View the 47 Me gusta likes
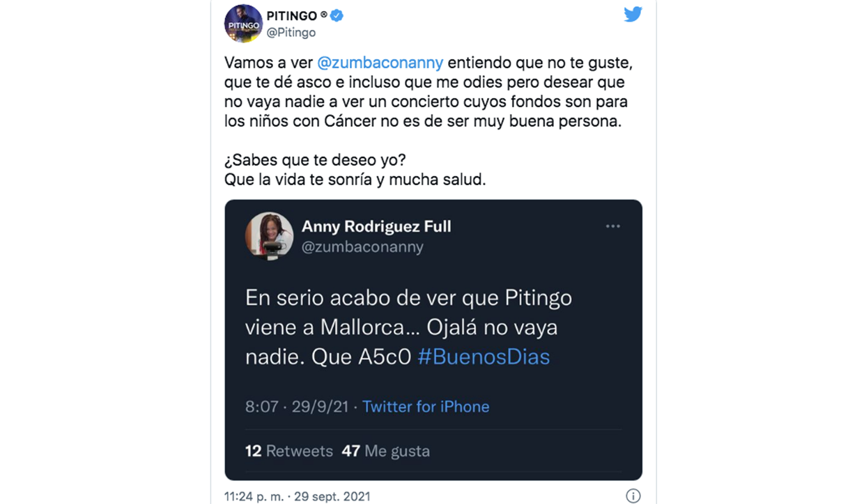 click(385, 451)
